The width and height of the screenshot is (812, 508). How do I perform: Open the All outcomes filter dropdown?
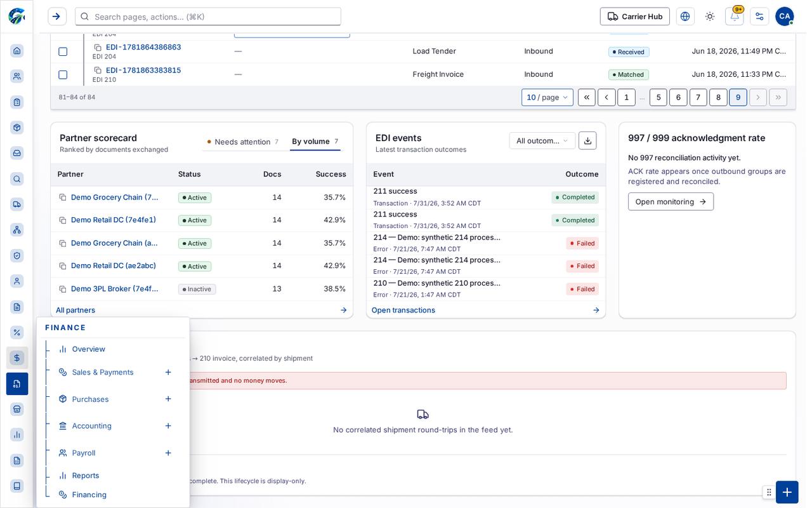(x=542, y=140)
